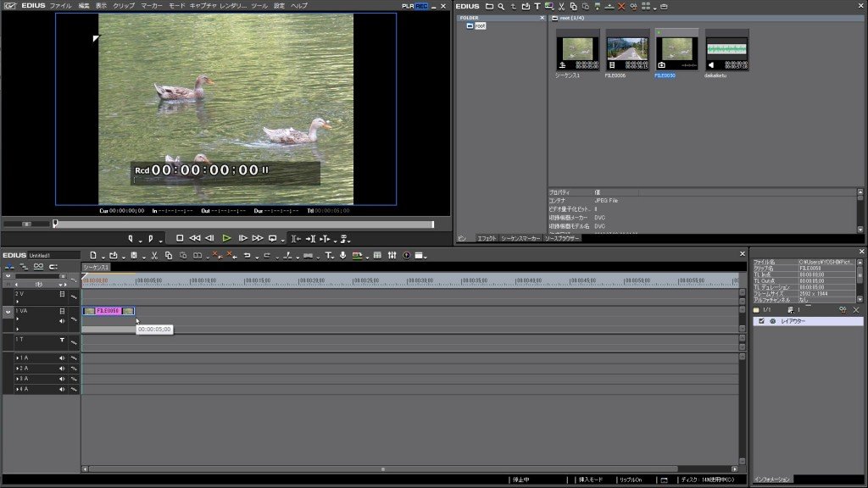This screenshot has height=488, width=868.
Task: Click the Set Out point icon
Action: pyautogui.click(x=151, y=239)
